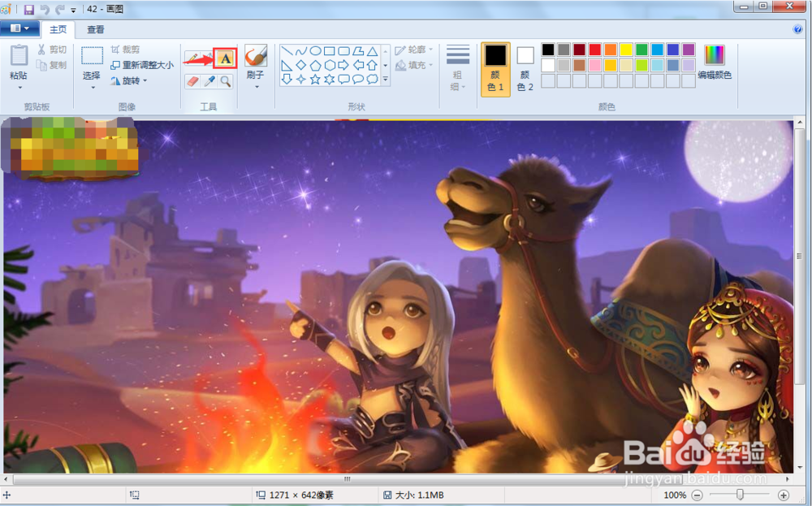Viewport: 812px width, 506px height.
Task: Click the zoom slider handle
Action: coord(740,495)
